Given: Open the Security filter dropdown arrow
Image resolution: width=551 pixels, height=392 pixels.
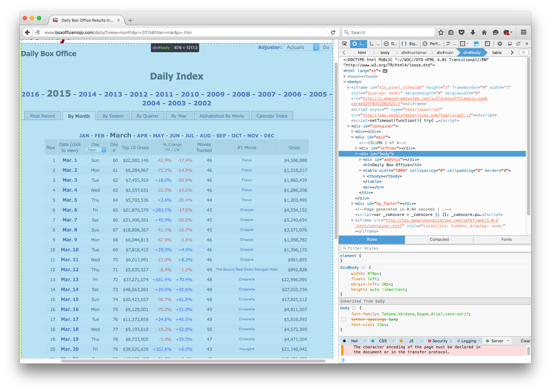Looking at the screenshot, I should pyautogui.click(x=451, y=341).
